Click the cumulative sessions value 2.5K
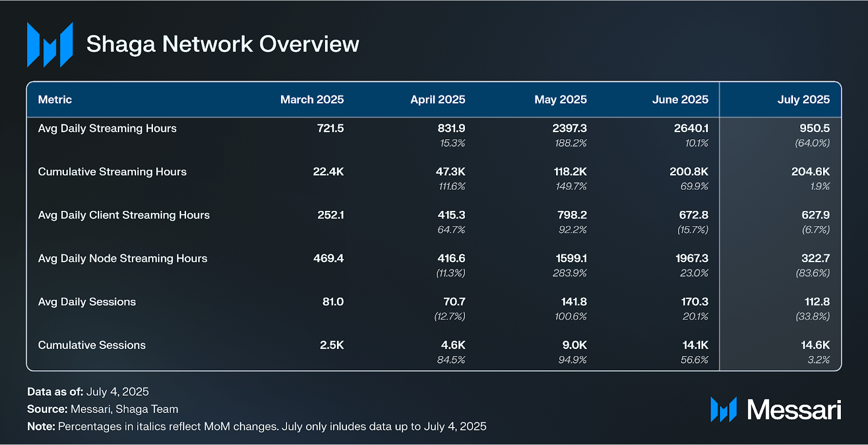Screen dimensions: 868x445 click(x=332, y=345)
